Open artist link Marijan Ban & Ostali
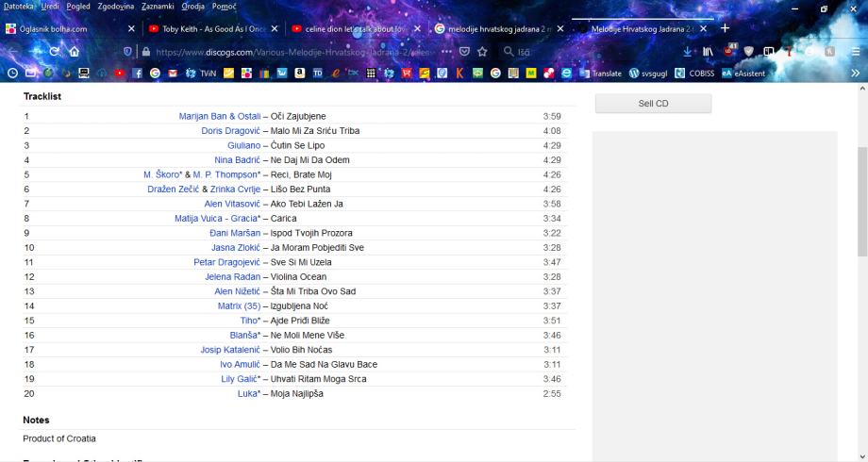This screenshot has height=462, width=868. [219, 116]
